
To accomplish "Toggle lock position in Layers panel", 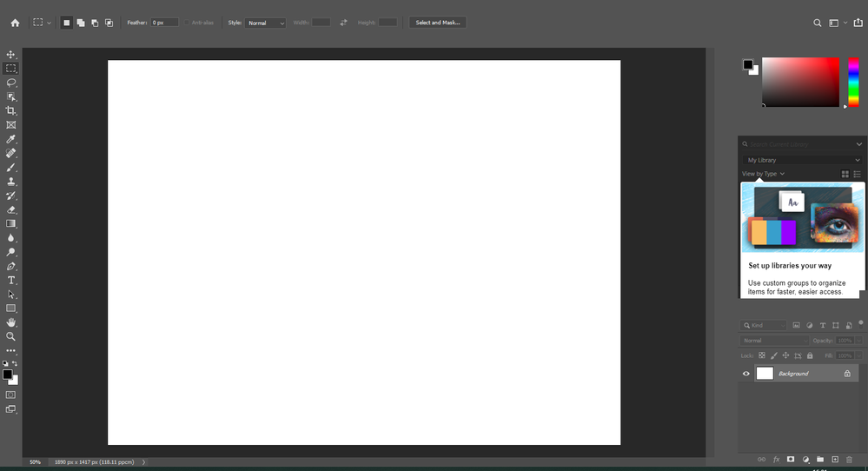I will point(785,355).
